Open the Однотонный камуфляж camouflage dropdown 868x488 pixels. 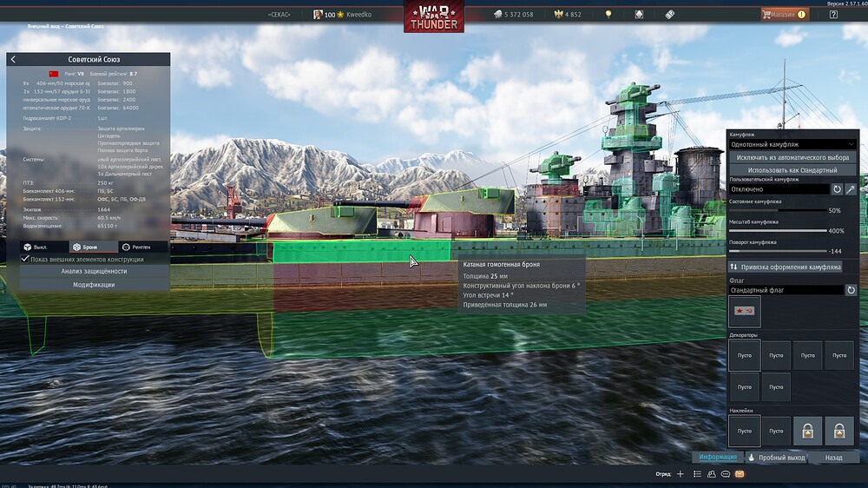(792, 144)
